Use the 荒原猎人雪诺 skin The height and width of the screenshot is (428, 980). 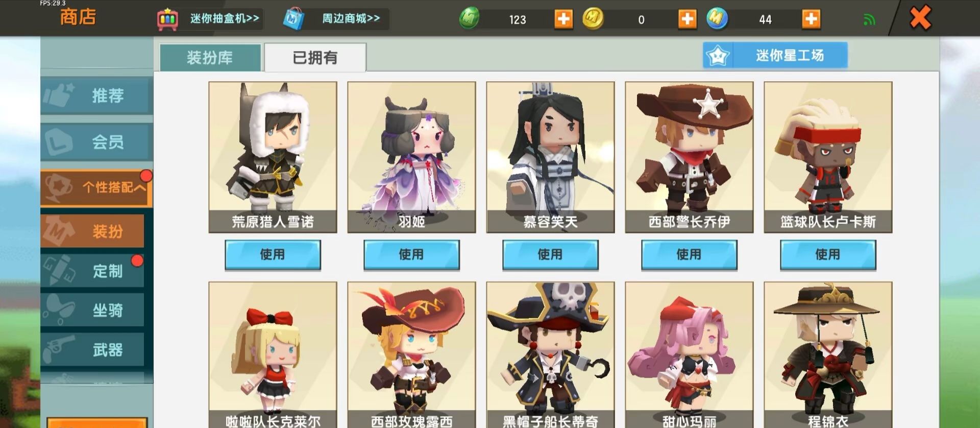[273, 254]
